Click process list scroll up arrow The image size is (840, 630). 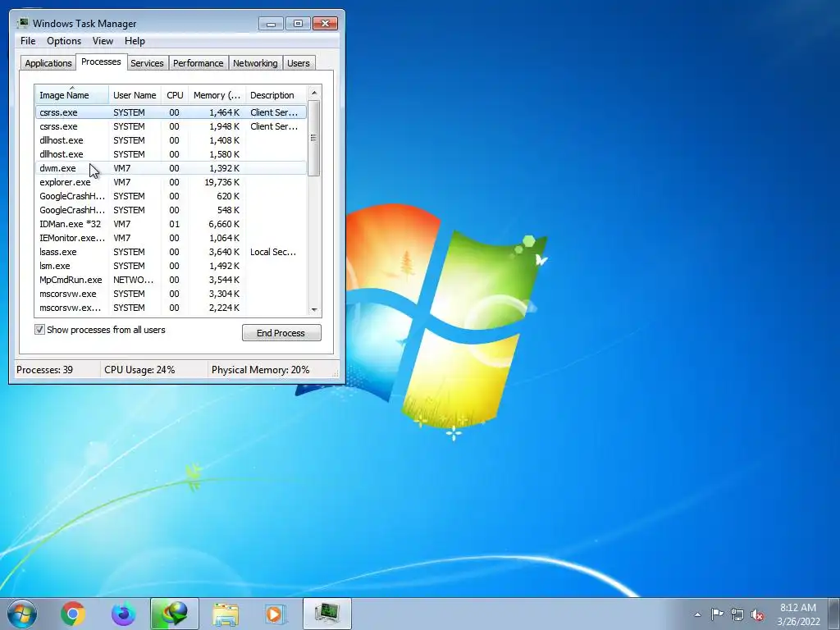coord(314,93)
